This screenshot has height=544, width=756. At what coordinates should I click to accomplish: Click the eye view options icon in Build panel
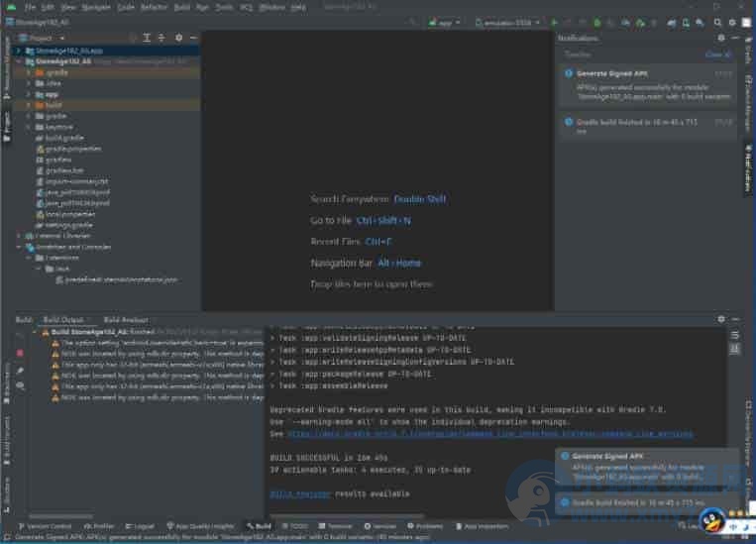[x=20, y=385]
